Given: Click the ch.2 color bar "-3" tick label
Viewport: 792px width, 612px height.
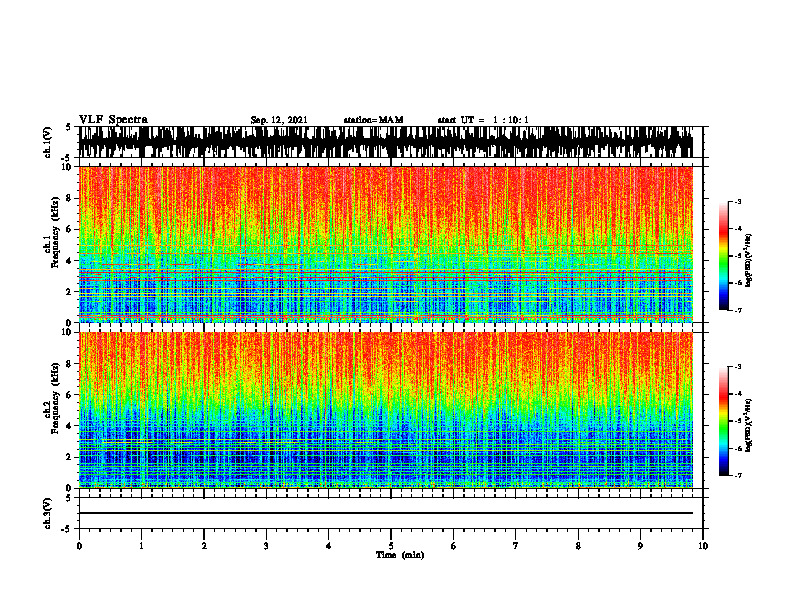Looking at the screenshot, I should (x=738, y=367).
